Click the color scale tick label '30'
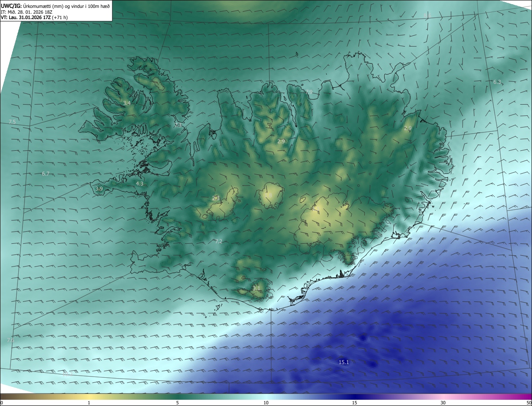This screenshot has width=532, height=406. click(443, 403)
